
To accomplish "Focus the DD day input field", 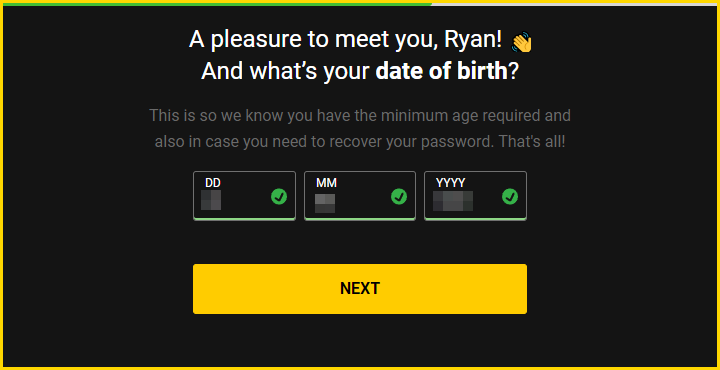I will pyautogui.click(x=244, y=196).
